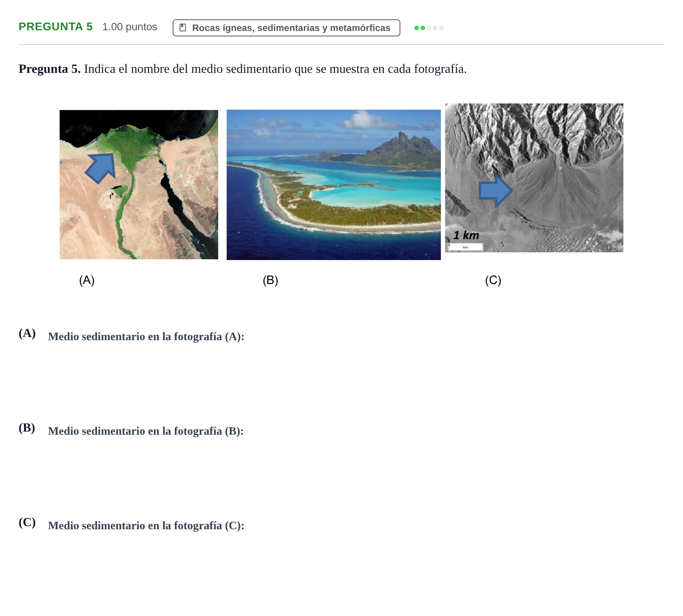Click the green difficulty dots indicator
This screenshot has width=683, height=616.
tap(429, 28)
